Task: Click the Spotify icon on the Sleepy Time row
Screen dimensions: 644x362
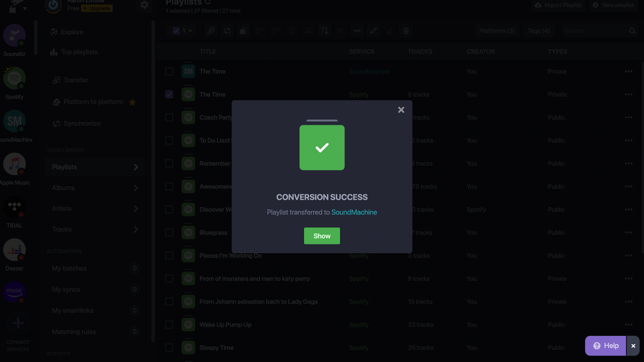Action: pyautogui.click(x=188, y=348)
